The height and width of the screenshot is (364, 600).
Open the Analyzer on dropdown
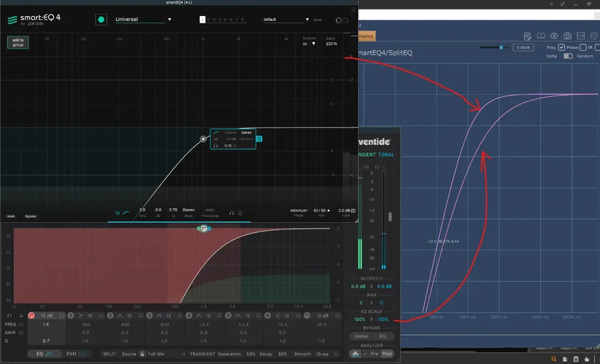click(x=309, y=44)
